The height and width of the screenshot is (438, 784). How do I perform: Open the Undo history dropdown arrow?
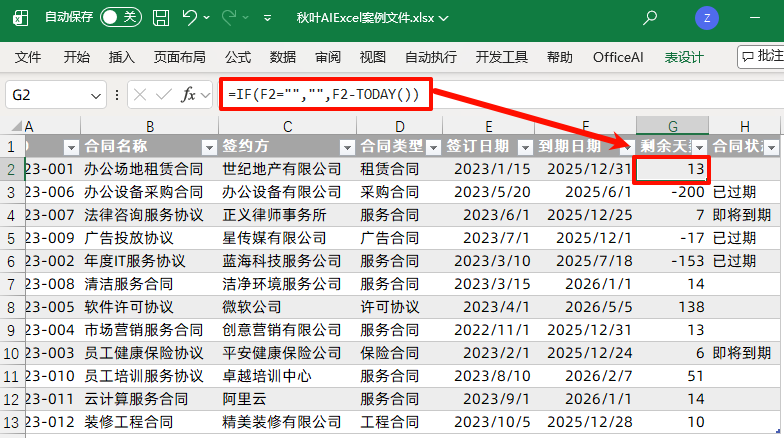[207, 18]
